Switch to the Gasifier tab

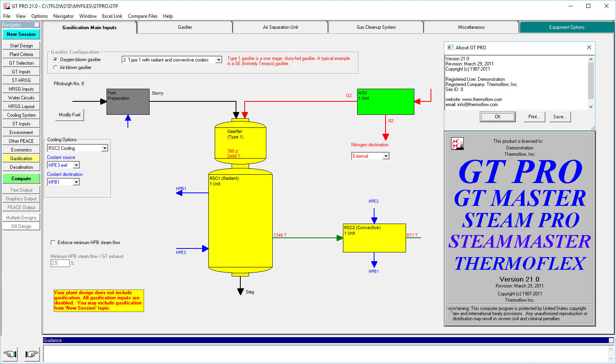pyautogui.click(x=185, y=27)
